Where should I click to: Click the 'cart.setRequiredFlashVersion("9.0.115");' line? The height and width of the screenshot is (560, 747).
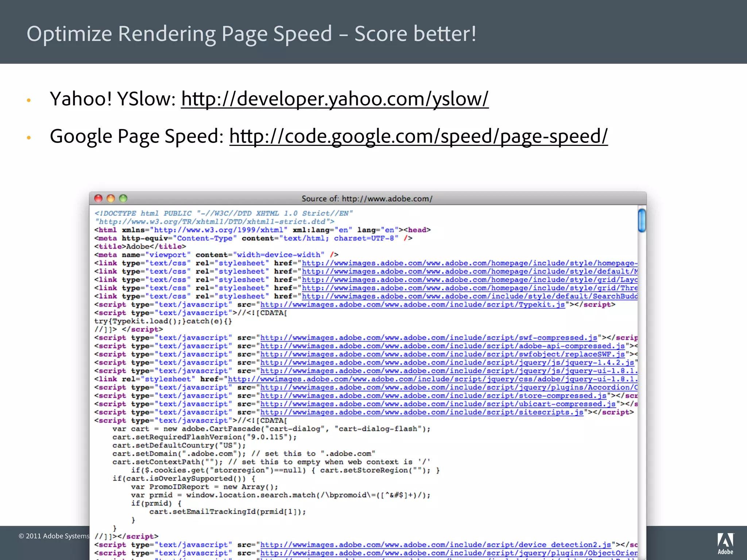(205, 437)
